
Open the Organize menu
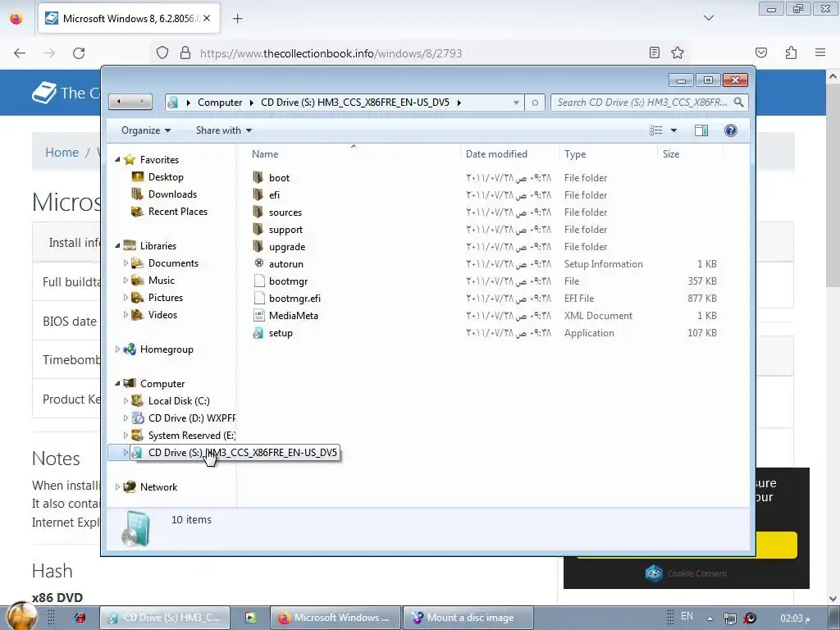tap(146, 130)
